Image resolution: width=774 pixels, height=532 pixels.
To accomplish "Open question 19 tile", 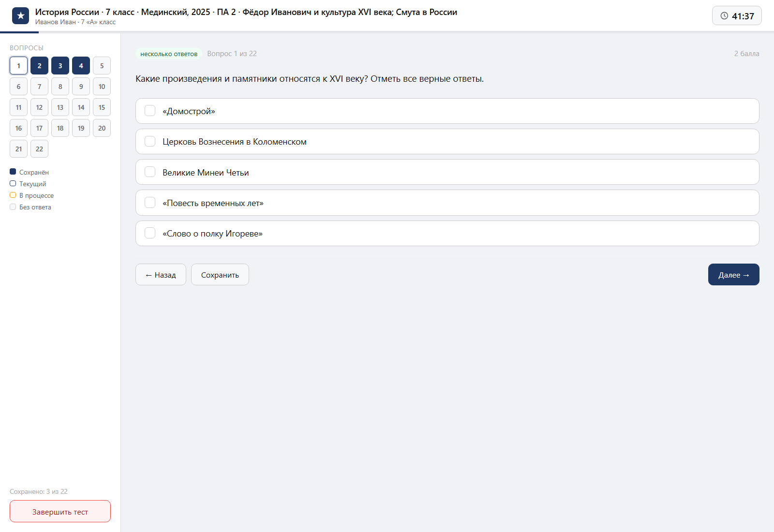I will (81, 128).
